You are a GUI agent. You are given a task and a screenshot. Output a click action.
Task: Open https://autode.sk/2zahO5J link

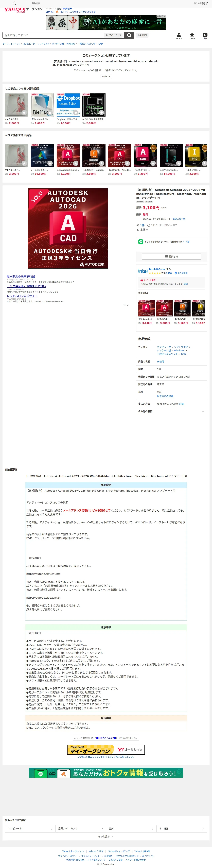pos(43,598)
